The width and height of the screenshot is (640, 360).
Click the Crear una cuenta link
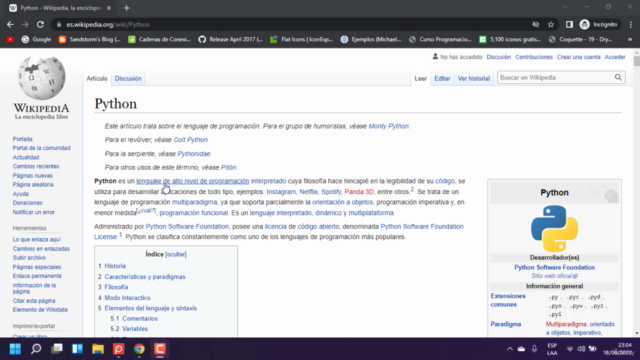[578, 57]
